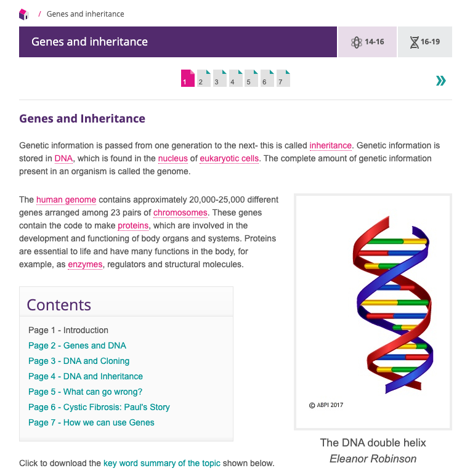Image resolution: width=462 pixels, height=476 pixels.
Task: Select page 5 icon in pager
Action: point(251,79)
